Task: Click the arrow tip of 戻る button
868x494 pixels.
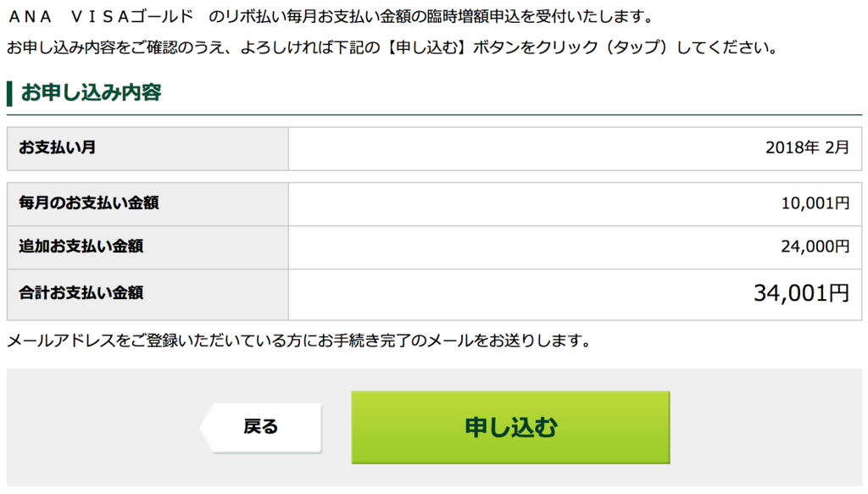Action: pyautogui.click(x=207, y=428)
